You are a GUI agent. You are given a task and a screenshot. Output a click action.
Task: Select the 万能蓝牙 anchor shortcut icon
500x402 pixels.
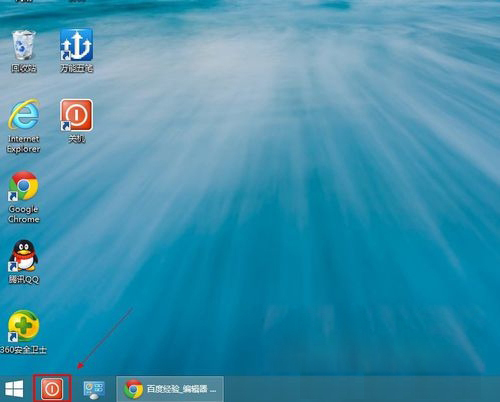coord(76,45)
